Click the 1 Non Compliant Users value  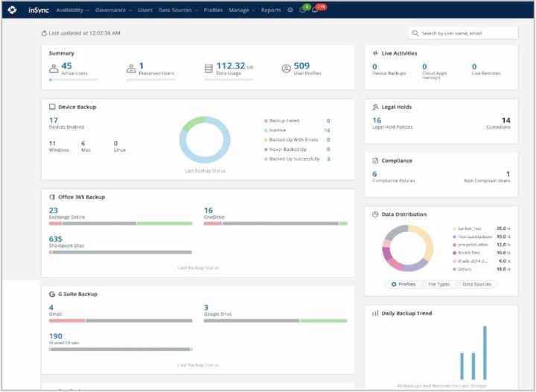508,174
